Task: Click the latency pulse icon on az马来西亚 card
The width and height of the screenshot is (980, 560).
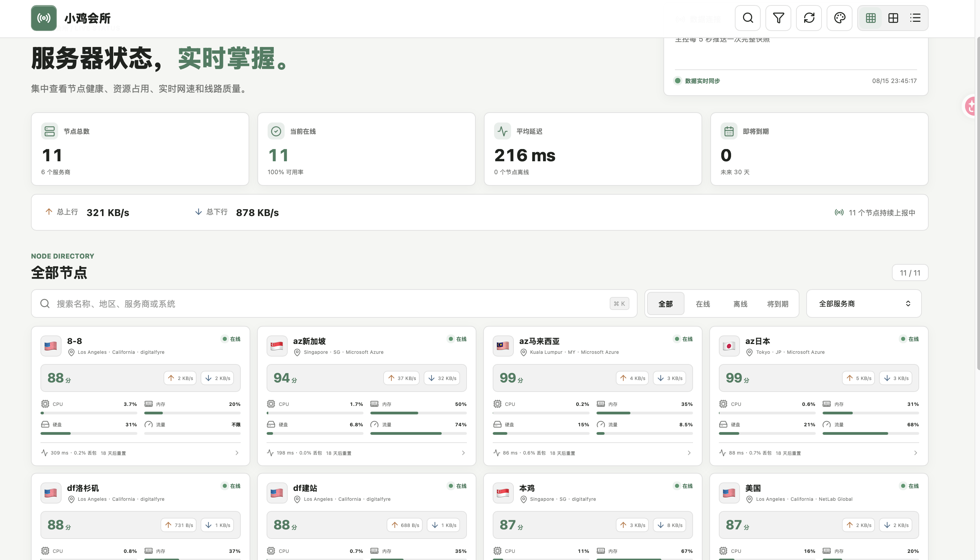Action: coord(497,453)
